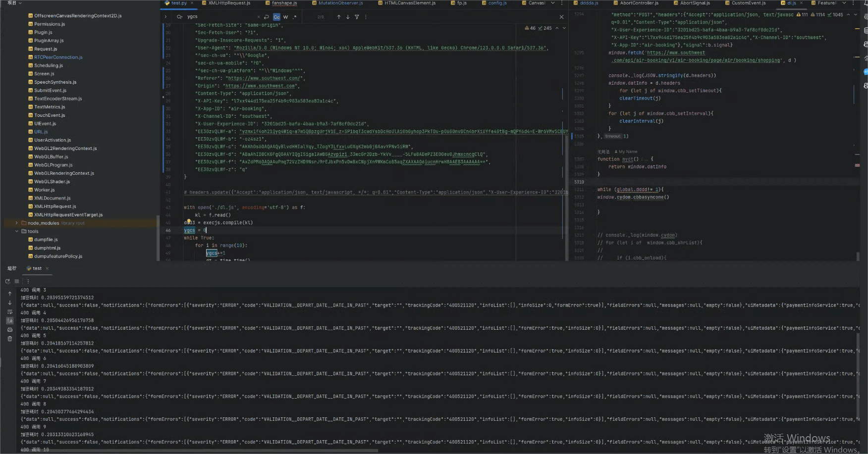
Task: Toggle Regex search option
Action: (295, 17)
